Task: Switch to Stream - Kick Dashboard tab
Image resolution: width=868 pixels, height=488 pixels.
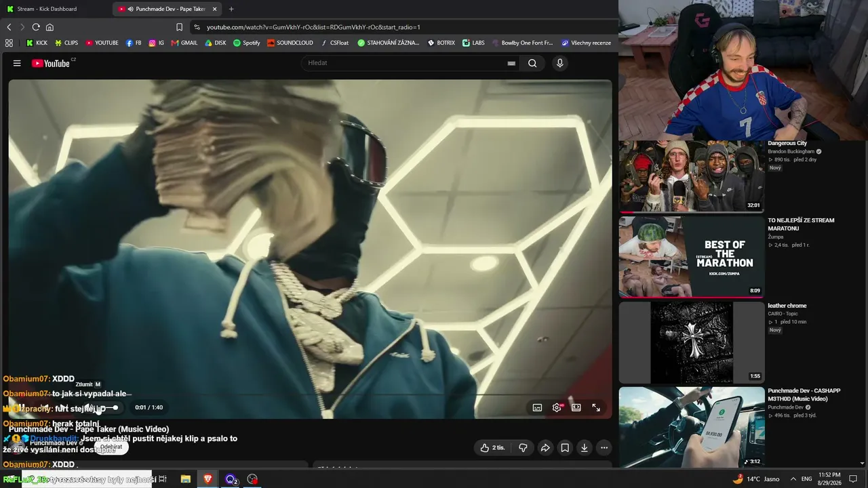Action: (56, 9)
